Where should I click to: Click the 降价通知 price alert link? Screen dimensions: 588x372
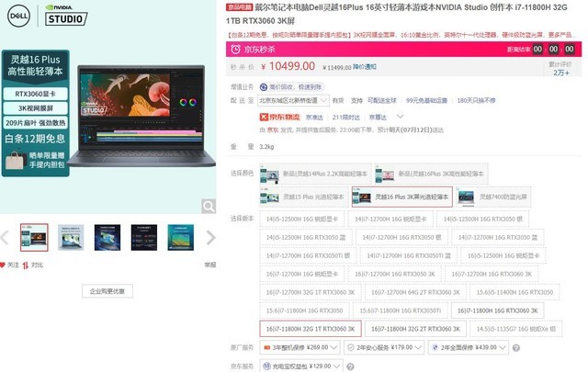coord(365,67)
